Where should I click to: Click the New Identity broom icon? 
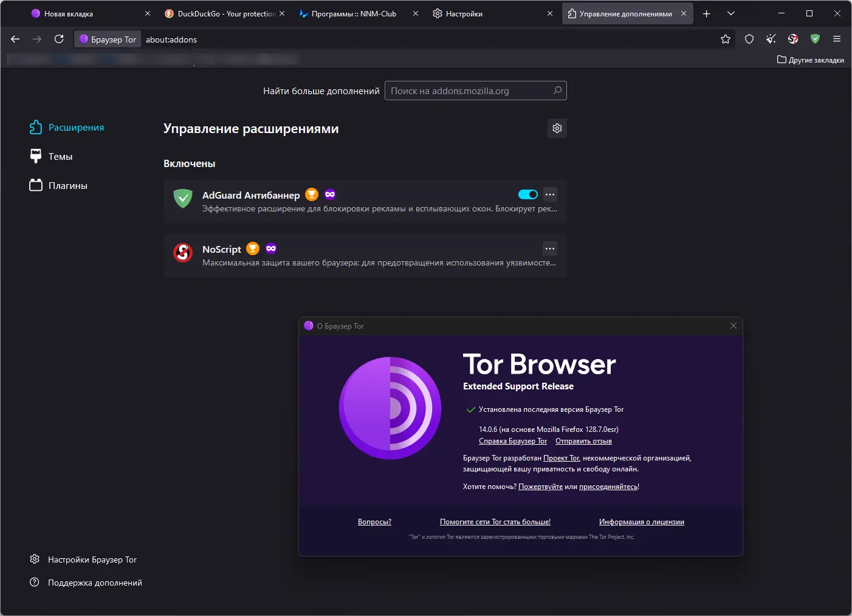click(x=771, y=39)
